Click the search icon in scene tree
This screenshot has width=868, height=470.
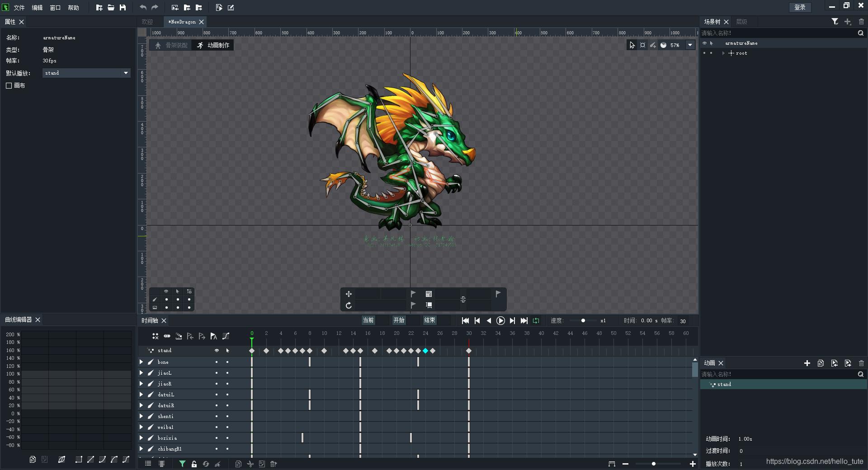click(860, 33)
